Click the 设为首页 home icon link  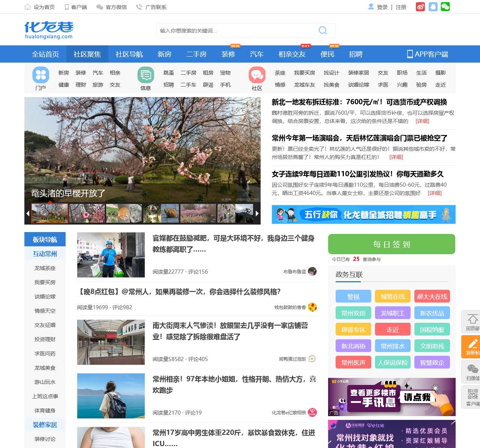coord(39,7)
